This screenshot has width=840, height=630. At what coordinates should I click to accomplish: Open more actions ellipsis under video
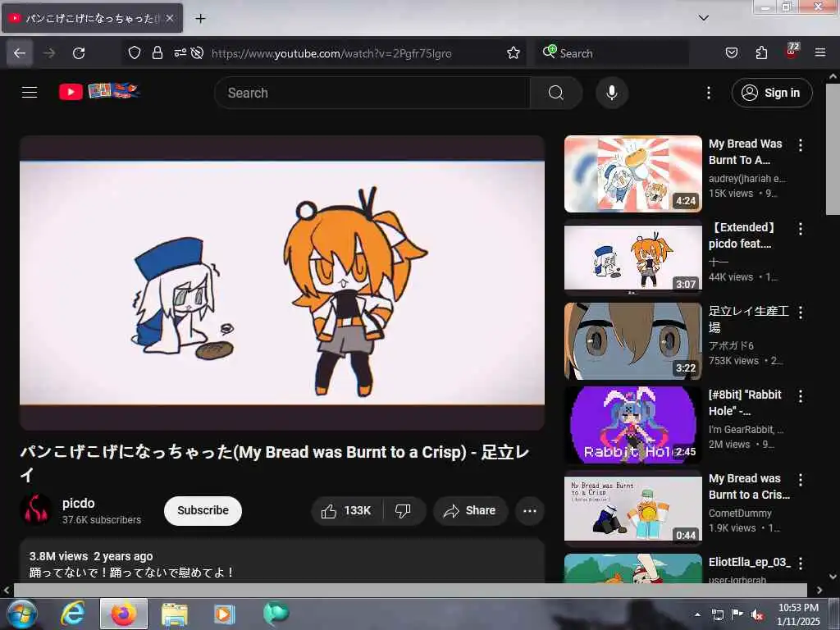[x=530, y=510]
